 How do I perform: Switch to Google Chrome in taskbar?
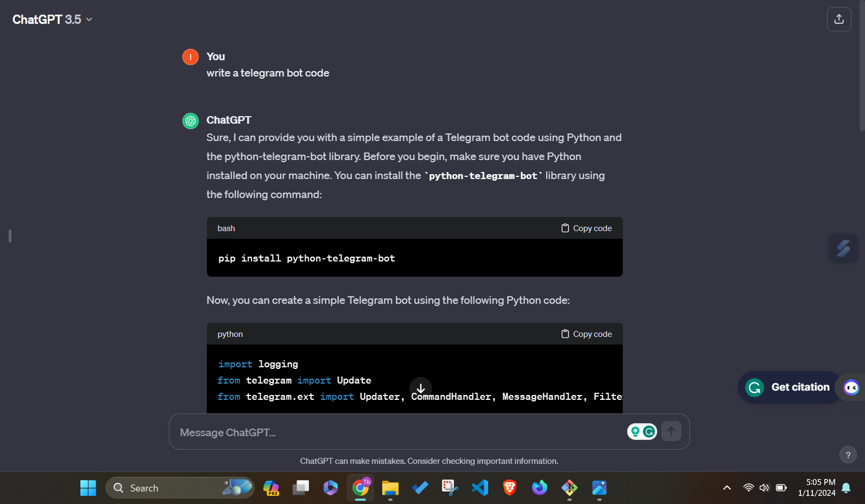[x=361, y=488]
